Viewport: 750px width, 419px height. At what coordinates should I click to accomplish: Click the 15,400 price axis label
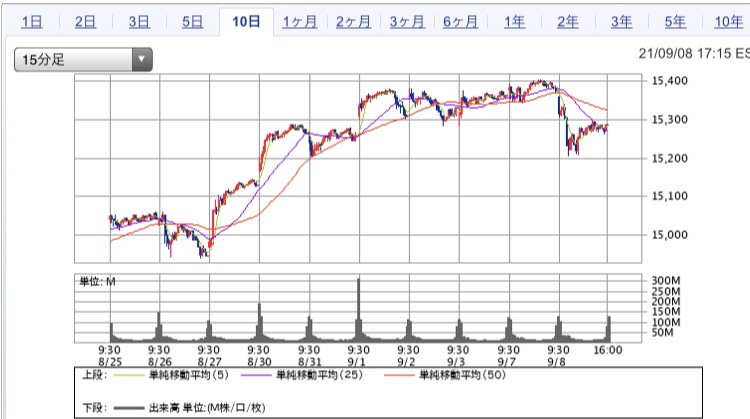[x=670, y=80]
